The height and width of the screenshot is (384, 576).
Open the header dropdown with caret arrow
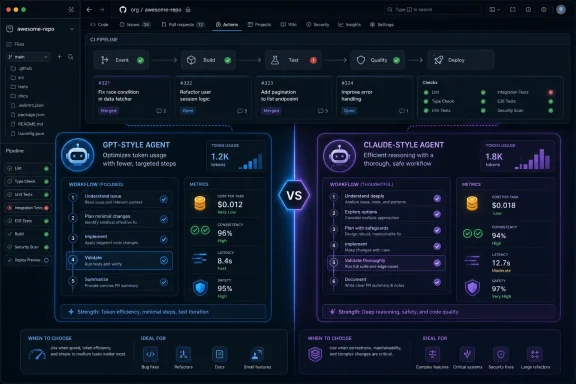point(495,10)
